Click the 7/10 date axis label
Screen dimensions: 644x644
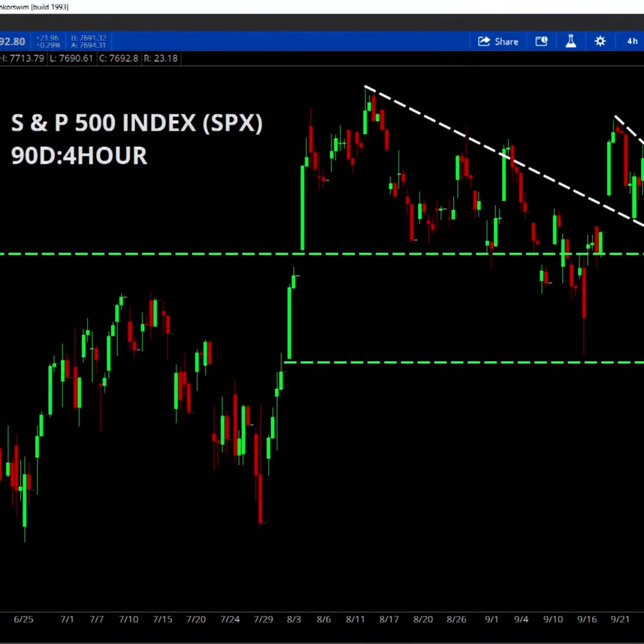tap(129, 619)
